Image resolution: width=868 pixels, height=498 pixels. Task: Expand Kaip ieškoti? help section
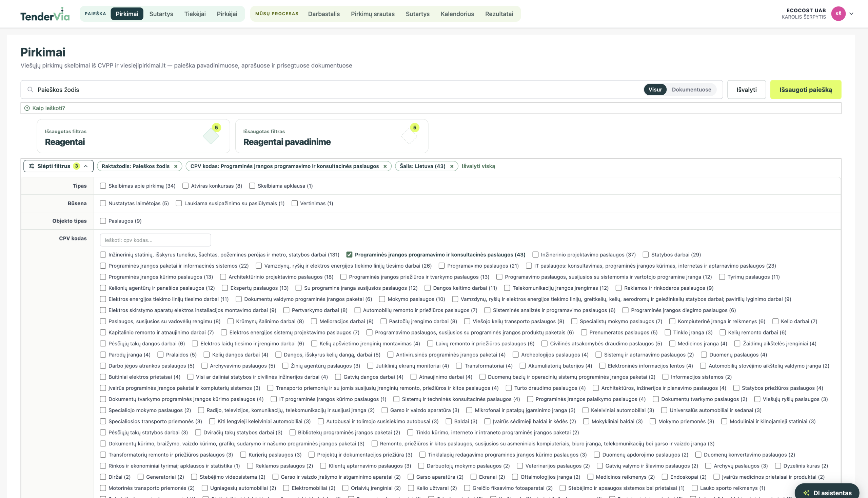click(431, 108)
